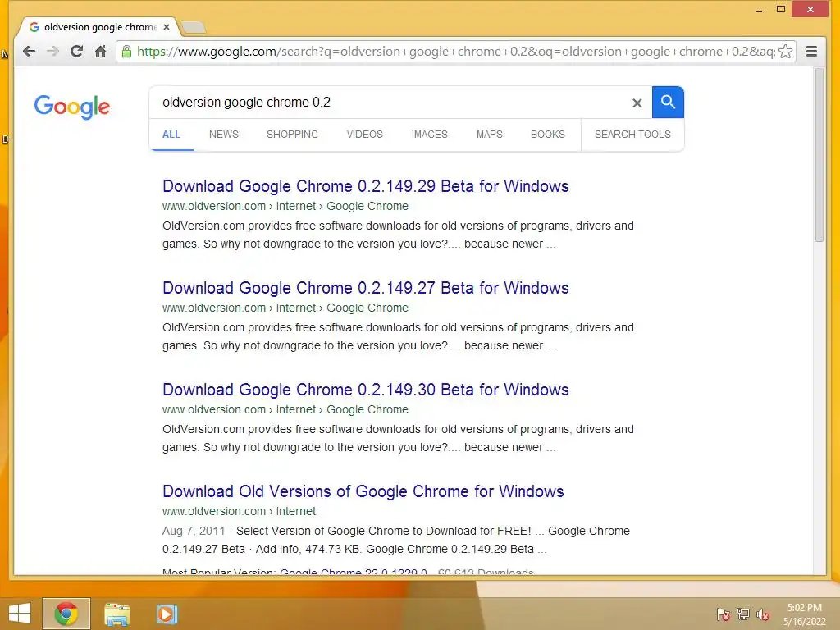Click the green secure padlock icon
The width and height of the screenshot is (840, 630).
(x=126, y=52)
